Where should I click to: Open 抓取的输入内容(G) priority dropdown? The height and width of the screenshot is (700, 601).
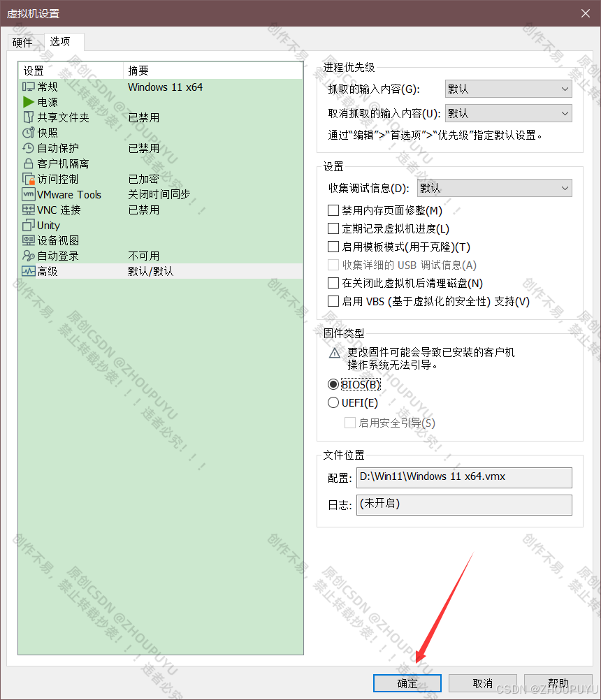click(509, 89)
